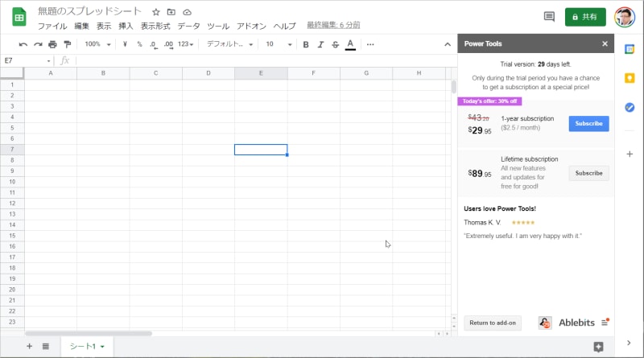
Task: Click the select-all corner box
Action: pos(12,73)
